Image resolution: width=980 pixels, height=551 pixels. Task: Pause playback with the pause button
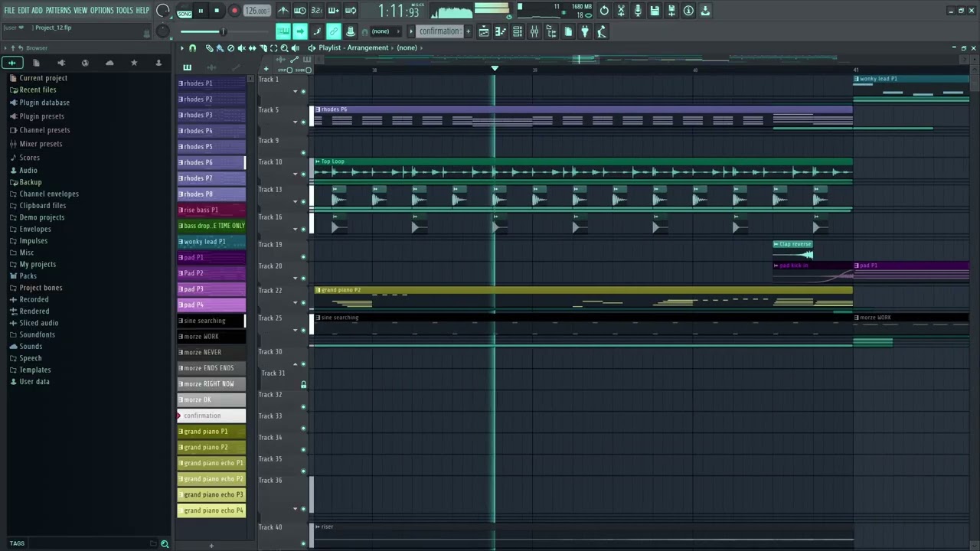point(201,11)
